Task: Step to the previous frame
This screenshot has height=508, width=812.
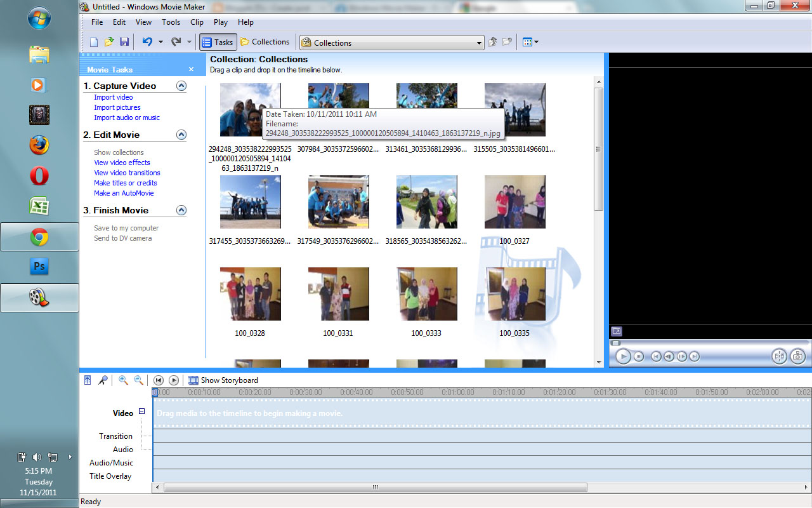Action: 669,356
